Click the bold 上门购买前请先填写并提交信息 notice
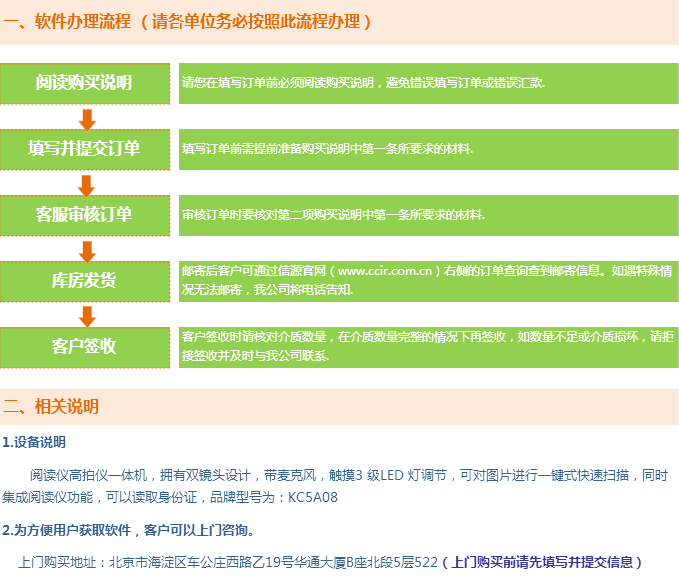Viewport: 679px width, 578px height. tap(541, 562)
